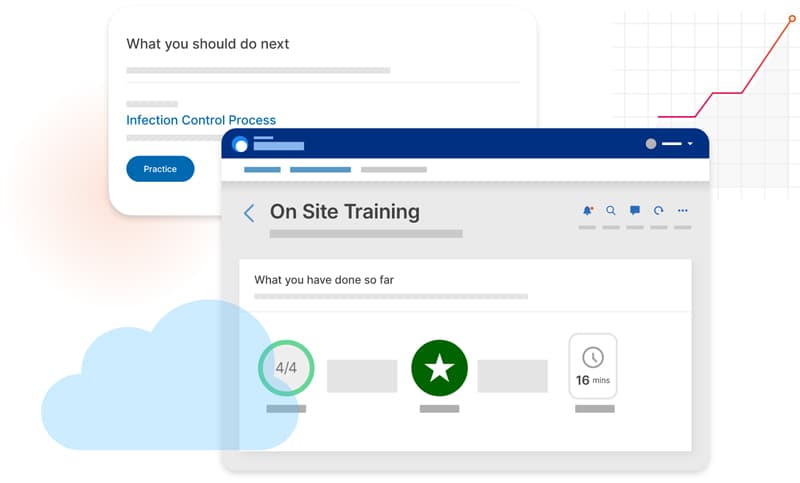Click the "What you have done so far" heading
800x483 pixels.
point(324,280)
